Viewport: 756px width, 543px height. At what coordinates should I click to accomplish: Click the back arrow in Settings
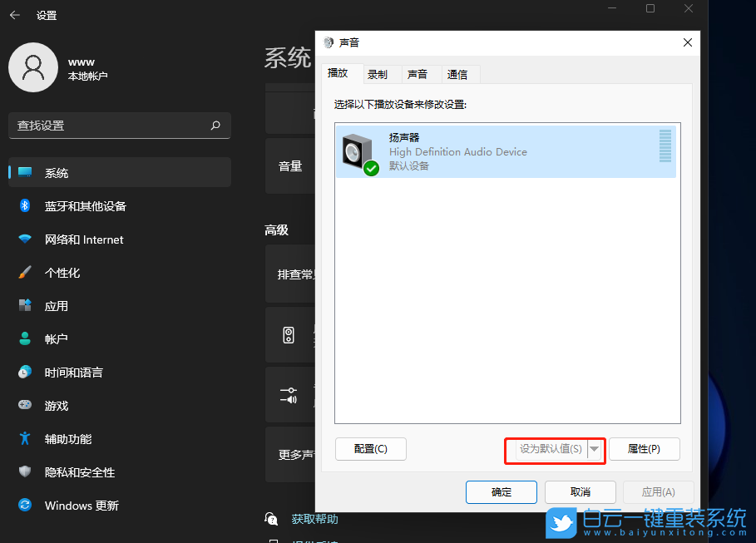15,14
